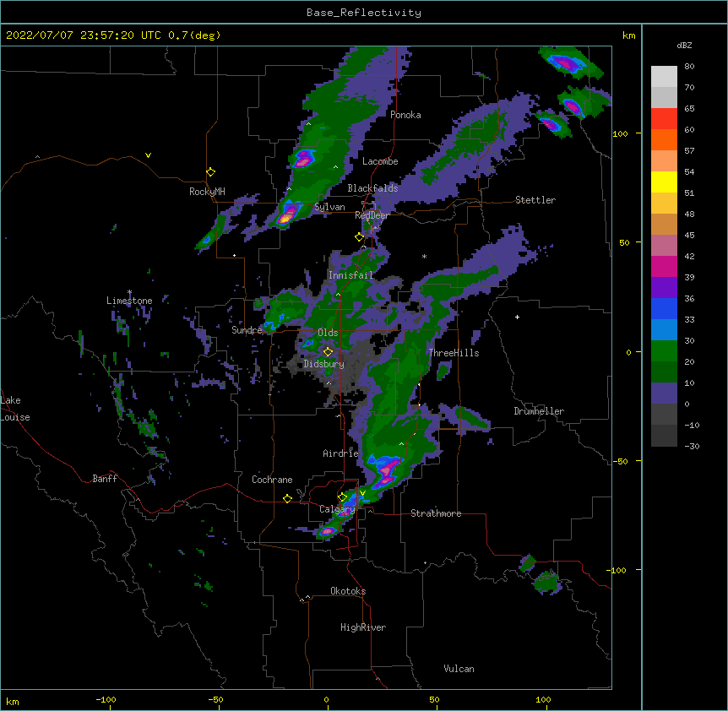Click the purple 36-39 dBZ legend swatch
Viewport: 728px width, 711px height.
tap(664, 288)
